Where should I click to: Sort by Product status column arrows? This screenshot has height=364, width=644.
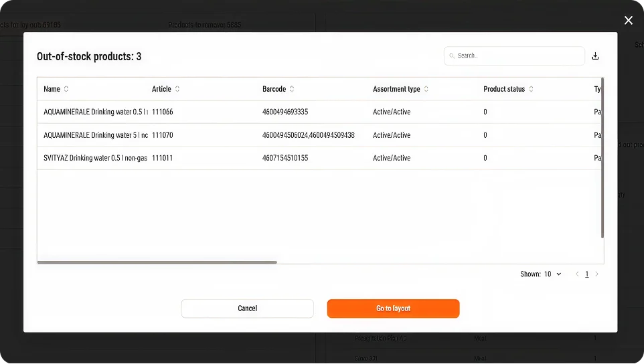tap(531, 89)
